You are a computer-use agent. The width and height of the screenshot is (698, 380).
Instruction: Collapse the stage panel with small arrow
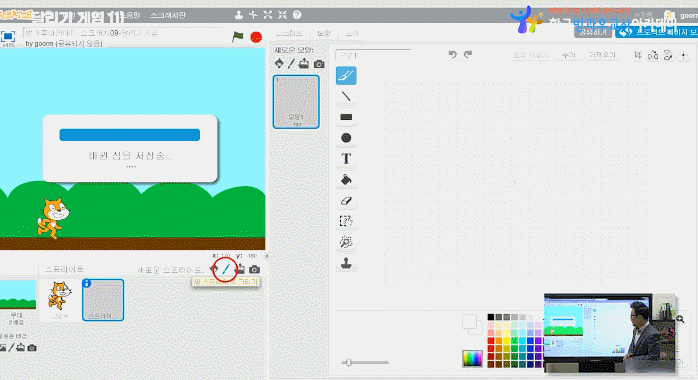coord(267,256)
